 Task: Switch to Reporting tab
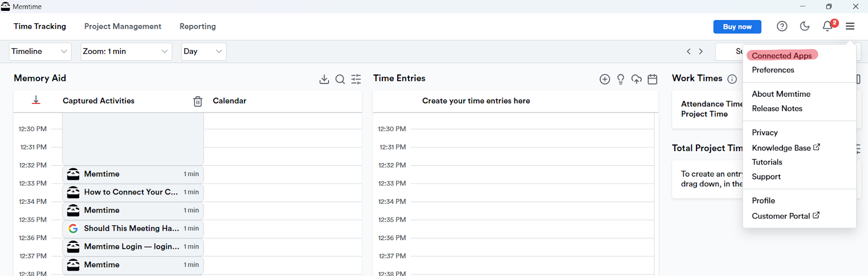click(197, 26)
